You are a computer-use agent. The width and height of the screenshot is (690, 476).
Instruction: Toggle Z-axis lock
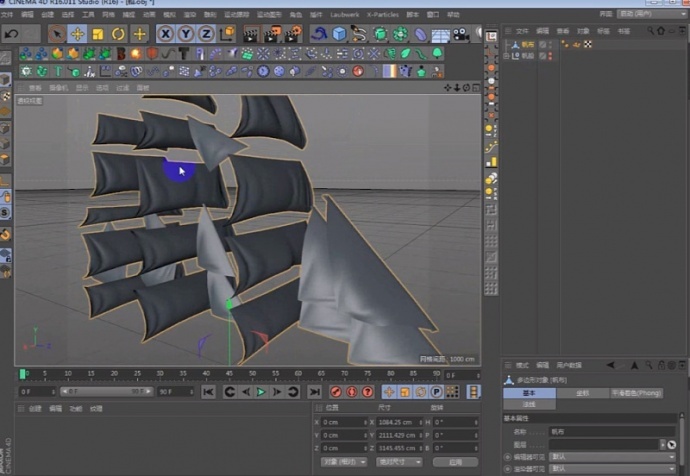click(207, 34)
